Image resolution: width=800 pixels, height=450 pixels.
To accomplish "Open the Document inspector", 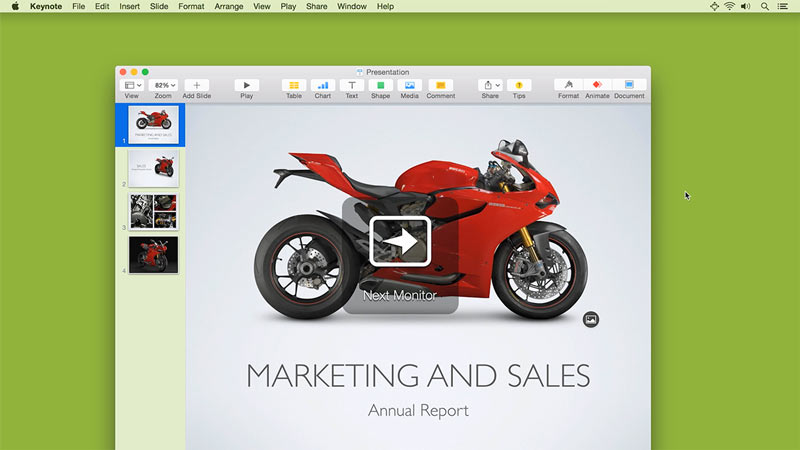I will click(x=629, y=85).
